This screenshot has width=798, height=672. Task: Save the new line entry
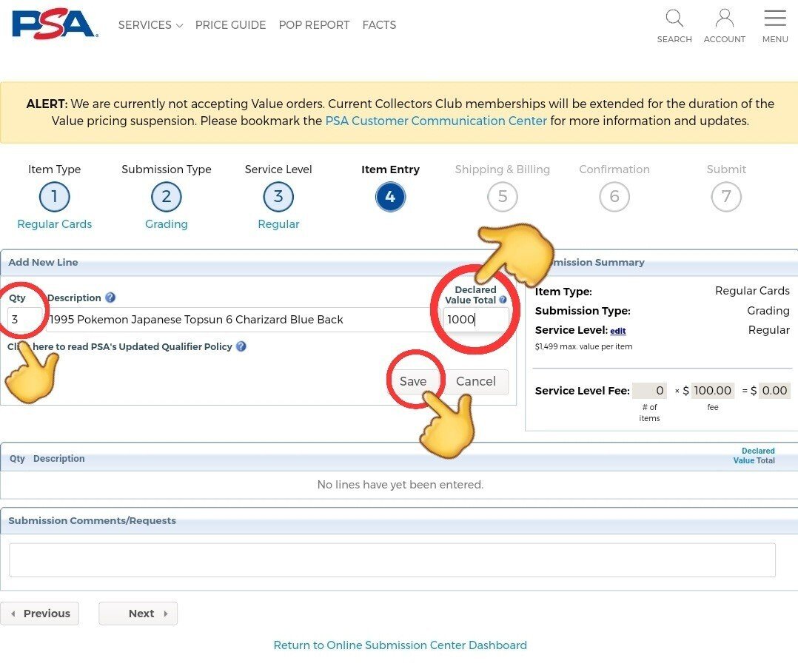pyautogui.click(x=413, y=382)
